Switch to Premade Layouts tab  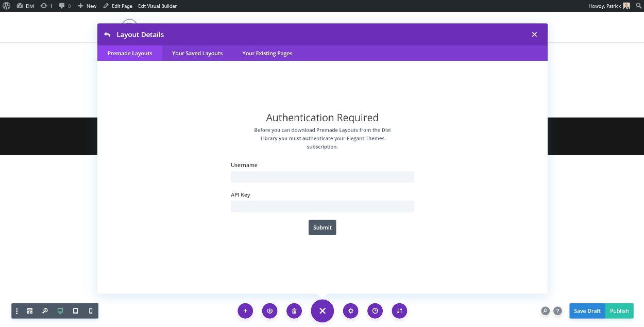pos(130,53)
